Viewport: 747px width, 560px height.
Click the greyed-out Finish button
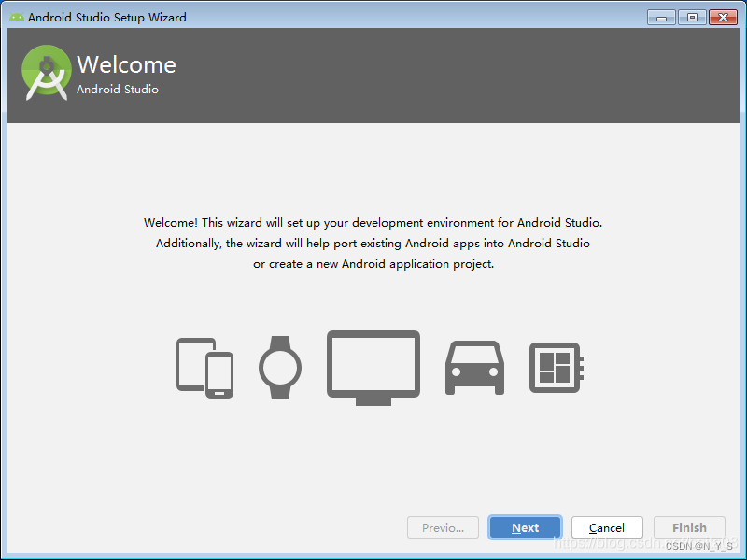click(x=689, y=527)
